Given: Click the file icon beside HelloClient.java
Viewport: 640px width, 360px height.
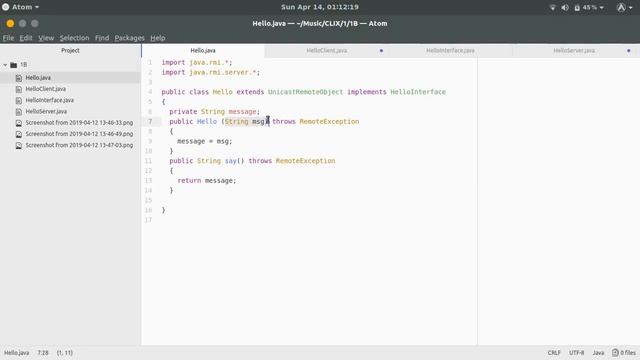Looking at the screenshot, I should 19,89.
